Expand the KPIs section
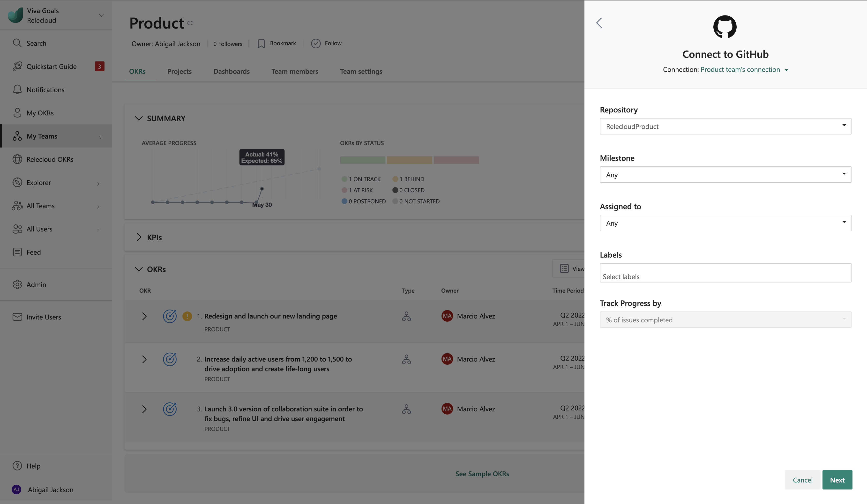The height and width of the screenshot is (504, 867). [x=139, y=237]
